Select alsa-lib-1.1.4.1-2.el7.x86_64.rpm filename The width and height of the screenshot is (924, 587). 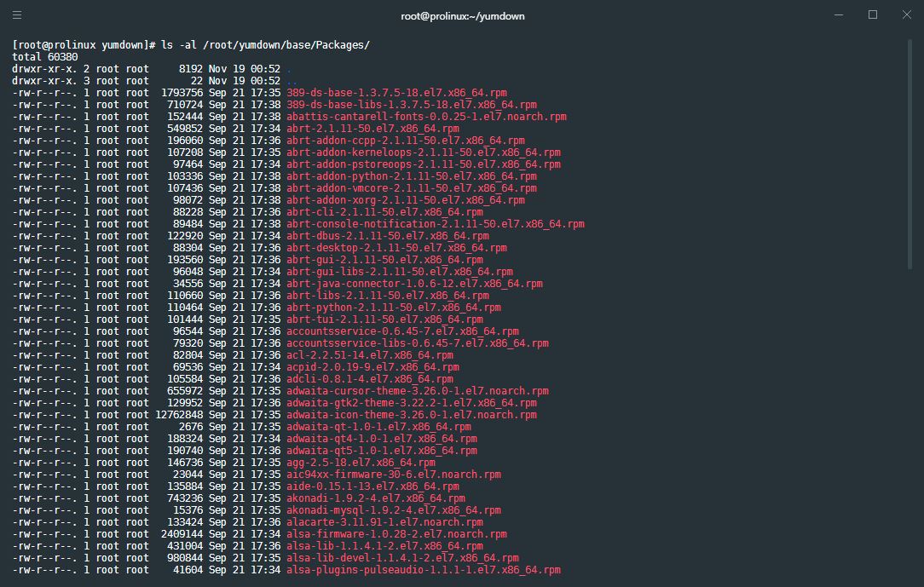[x=384, y=546]
